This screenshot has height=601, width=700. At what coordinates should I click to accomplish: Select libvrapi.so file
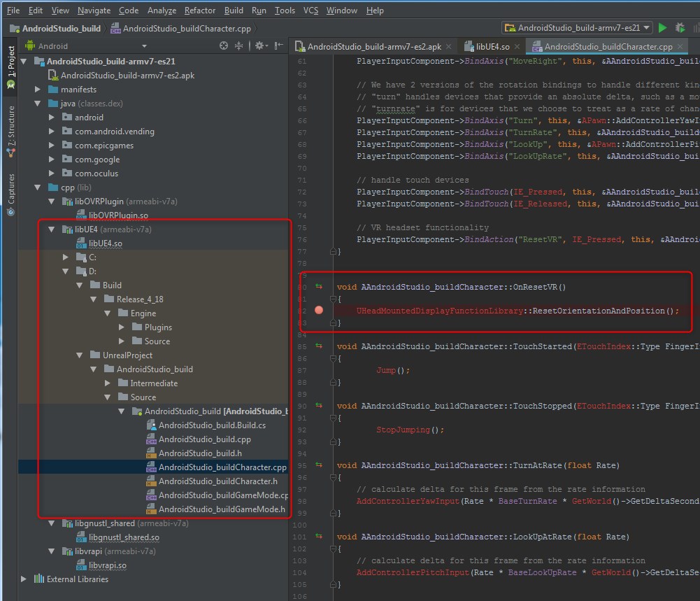pos(107,565)
